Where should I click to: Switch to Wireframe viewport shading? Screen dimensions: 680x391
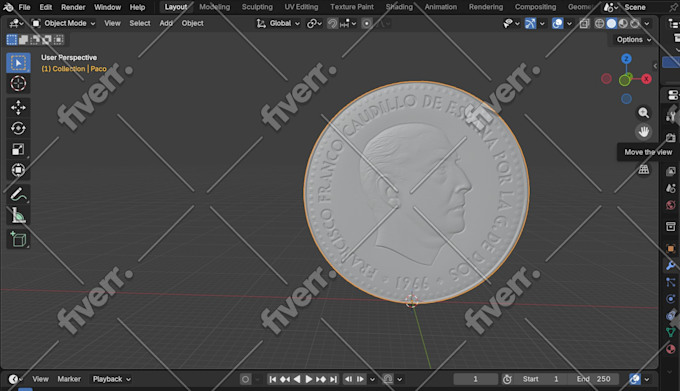[x=599, y=23]
